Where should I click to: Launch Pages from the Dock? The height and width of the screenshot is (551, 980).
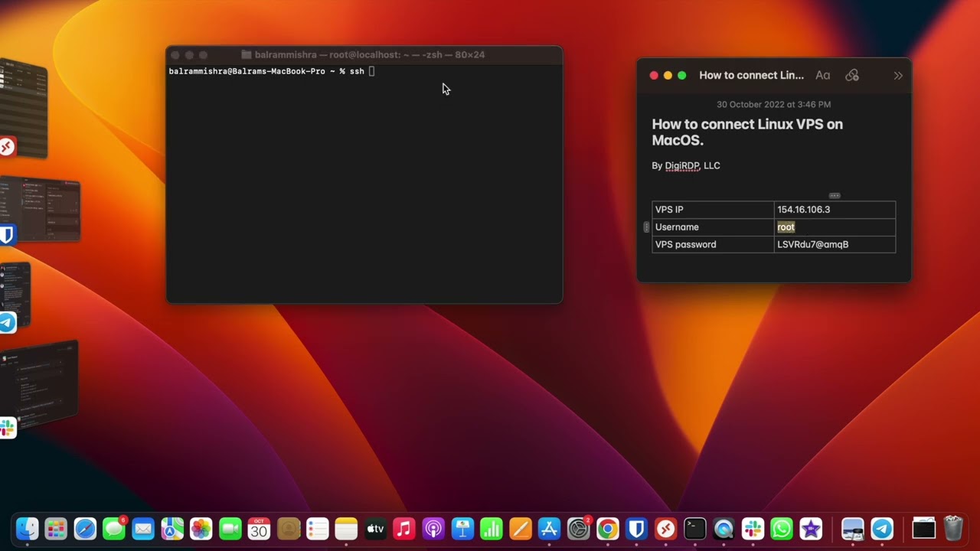[521, 529]
